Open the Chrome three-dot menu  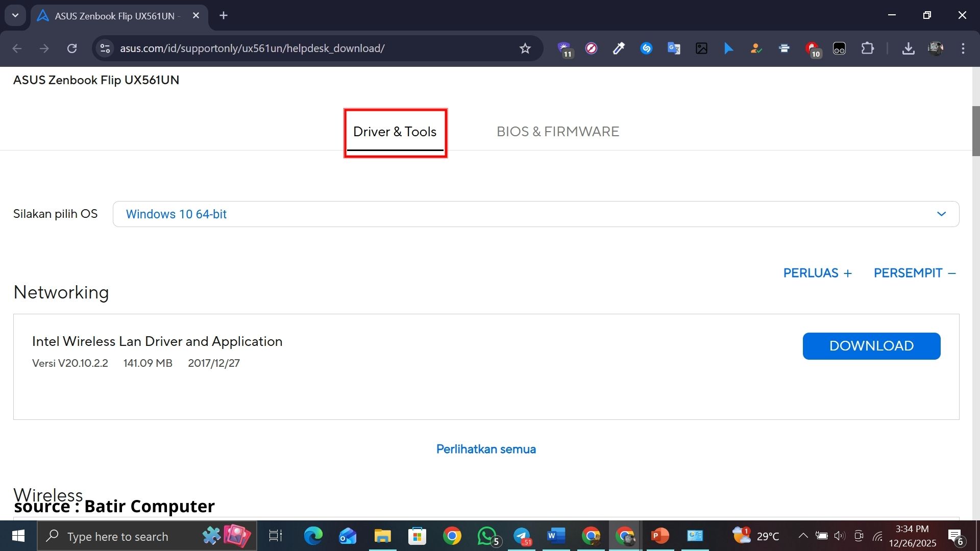tap(963, 48)
